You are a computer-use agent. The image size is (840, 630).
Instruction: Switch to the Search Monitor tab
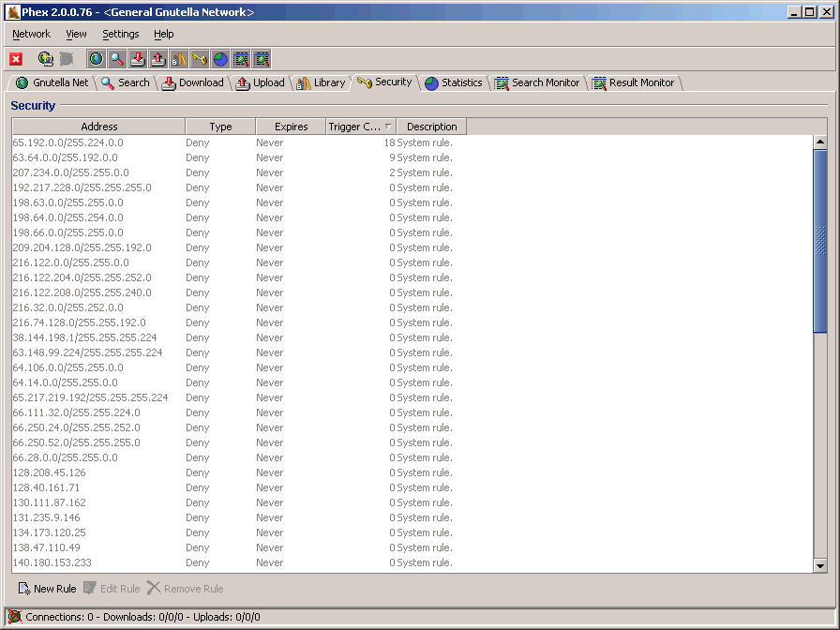tap(537, 82)
